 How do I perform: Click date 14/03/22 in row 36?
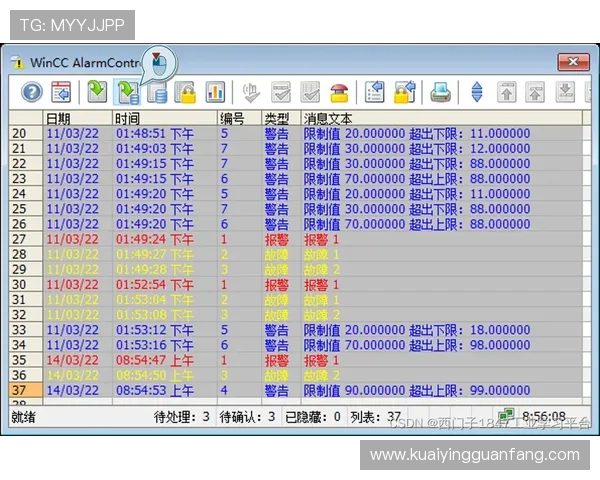73,376
